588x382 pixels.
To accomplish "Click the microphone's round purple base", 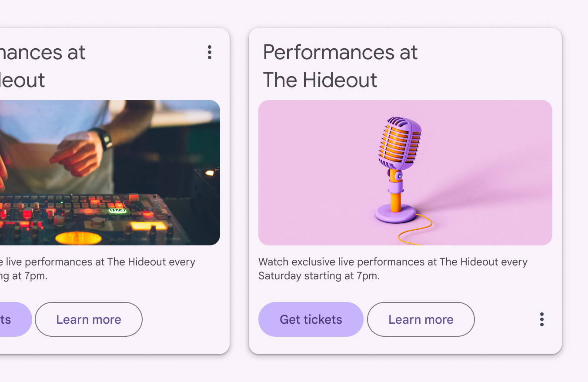I will pyautogui.click(x=395, y=214).
